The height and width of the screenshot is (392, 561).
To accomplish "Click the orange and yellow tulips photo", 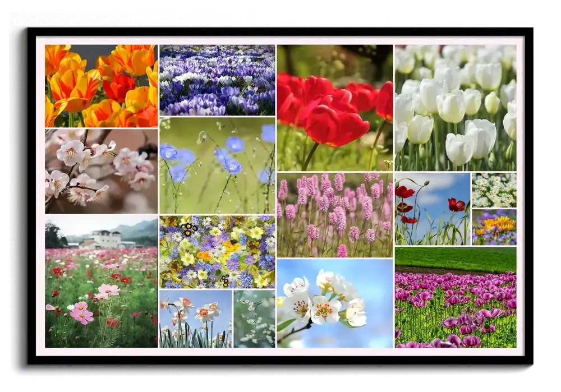I will pos(101,86).
